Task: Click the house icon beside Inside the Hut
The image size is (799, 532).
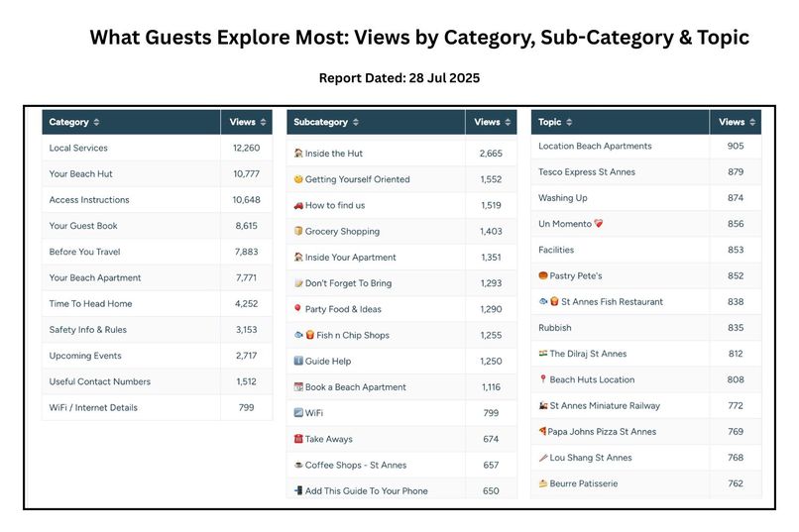Action: (x=298, y=153)
